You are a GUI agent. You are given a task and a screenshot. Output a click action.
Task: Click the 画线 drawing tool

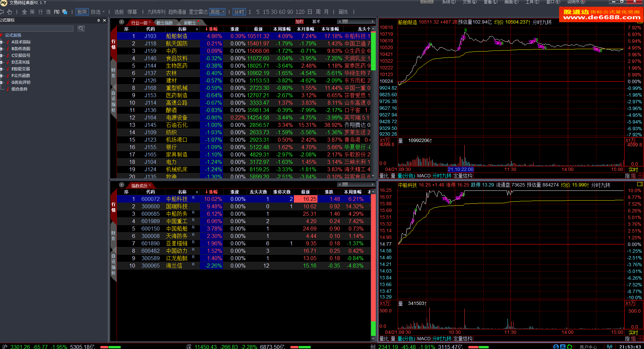[x=343, y=12]
